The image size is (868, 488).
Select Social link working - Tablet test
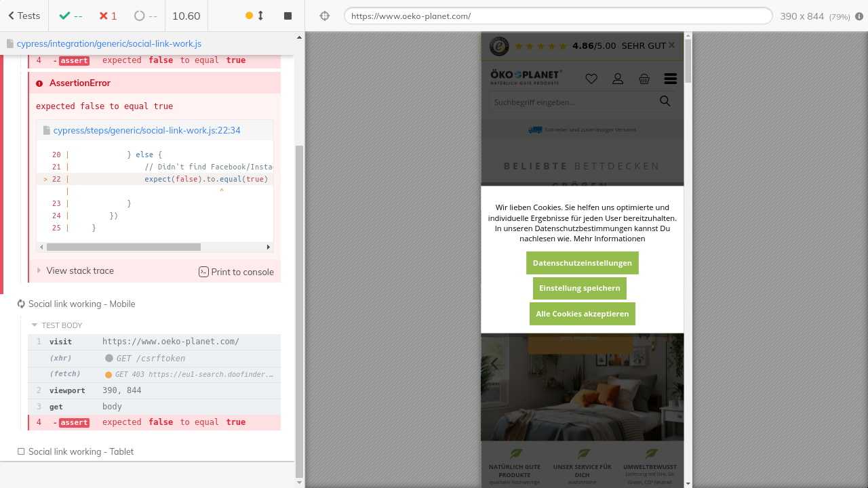point(81,451)
